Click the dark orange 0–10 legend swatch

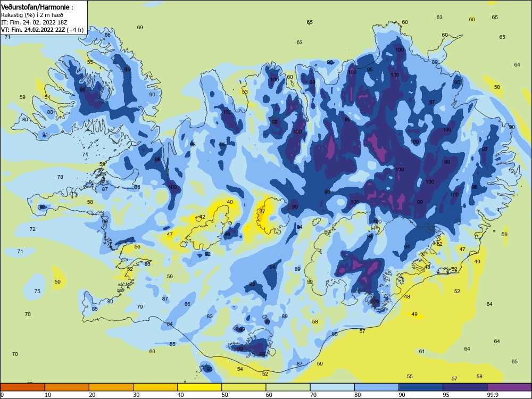[22, 387]
